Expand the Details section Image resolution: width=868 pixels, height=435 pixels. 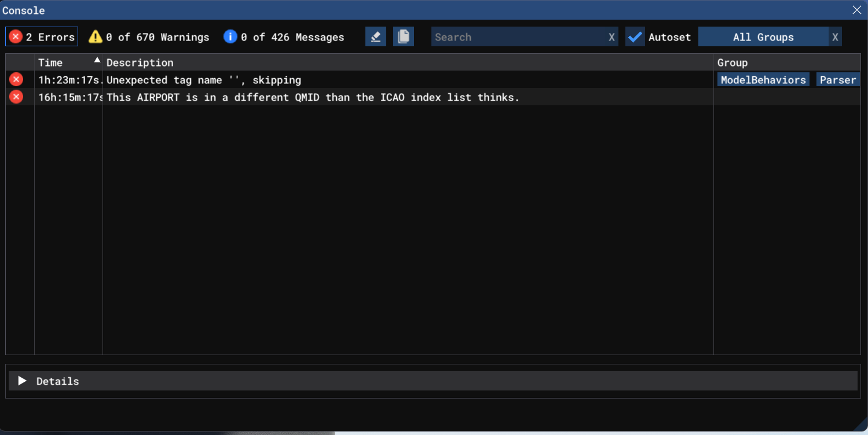23,381
